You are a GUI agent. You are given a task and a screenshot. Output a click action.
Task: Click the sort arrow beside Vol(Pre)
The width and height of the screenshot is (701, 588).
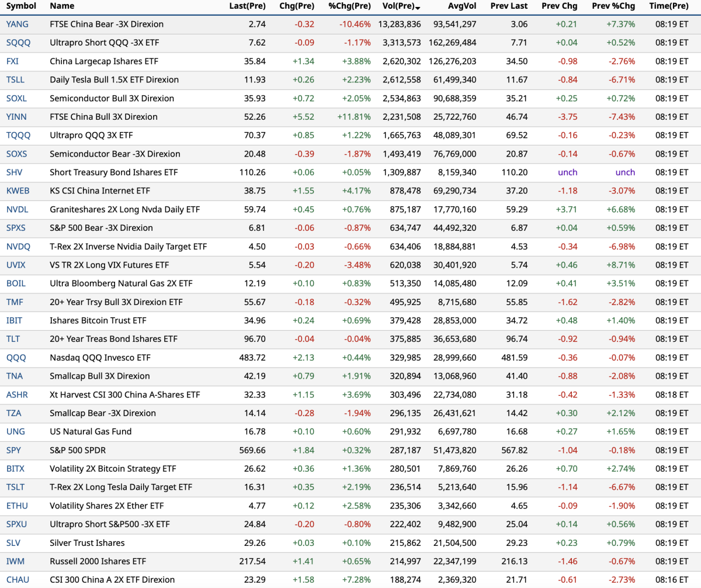tap(418, 7)
